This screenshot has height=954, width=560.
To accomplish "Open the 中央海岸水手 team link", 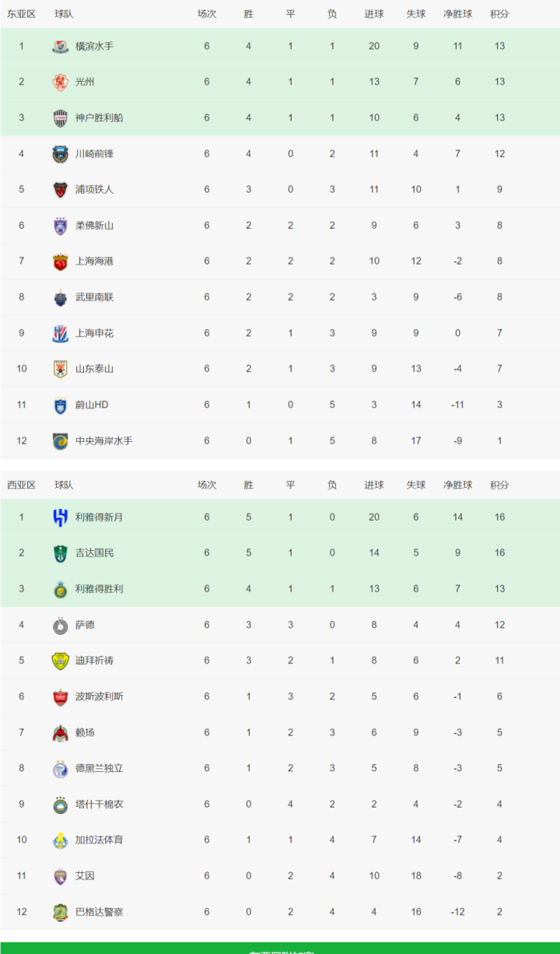I will pyautogui.click(x=104, y=440).
